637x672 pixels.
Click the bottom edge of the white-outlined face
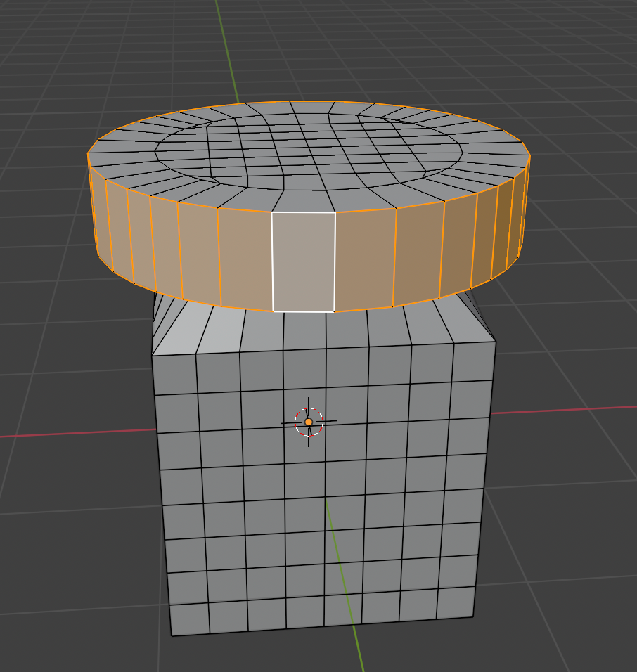[304, 311]
